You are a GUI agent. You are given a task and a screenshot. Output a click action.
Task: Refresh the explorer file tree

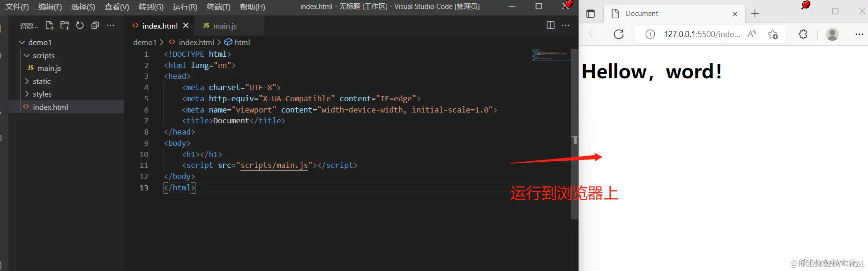80,25
